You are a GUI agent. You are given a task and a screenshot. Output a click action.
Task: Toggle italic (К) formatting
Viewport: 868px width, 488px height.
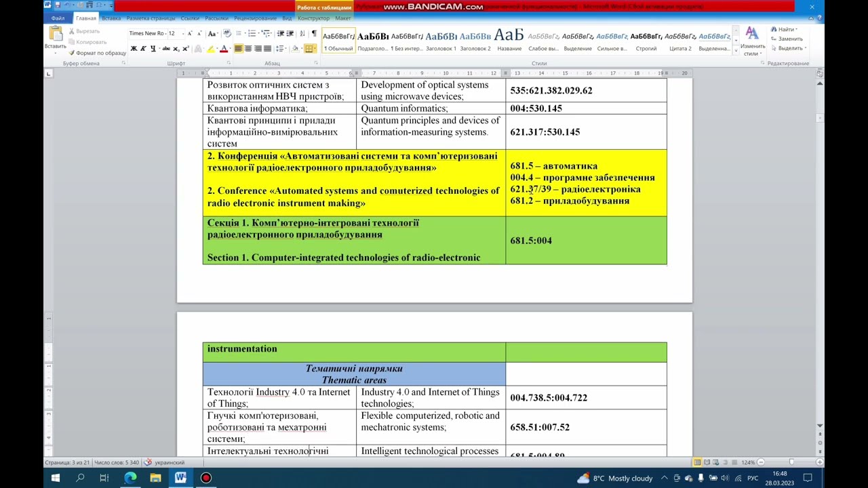click(143, 49)
